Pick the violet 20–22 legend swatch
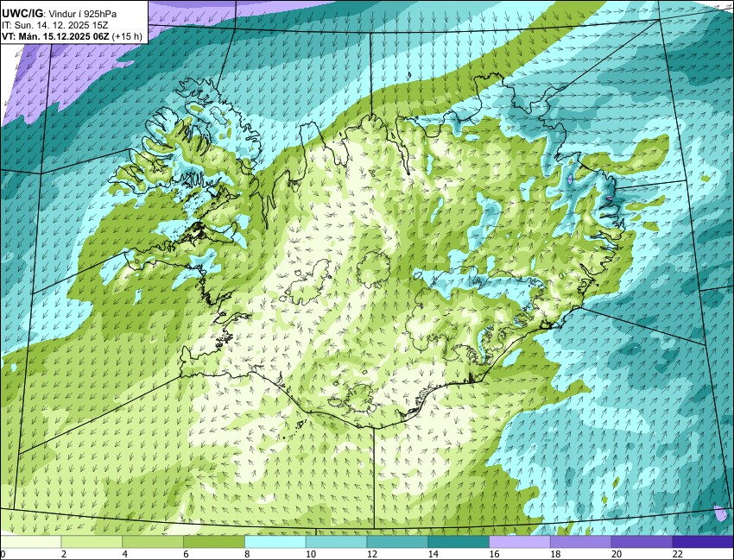The height and width of the screenshot is (560, 734). point(642,542)
